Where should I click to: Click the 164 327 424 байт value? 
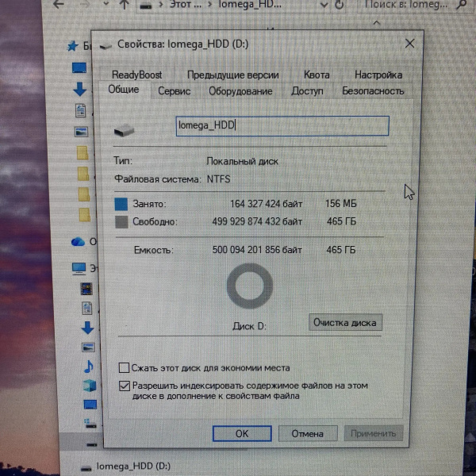[x=267, y=204]
